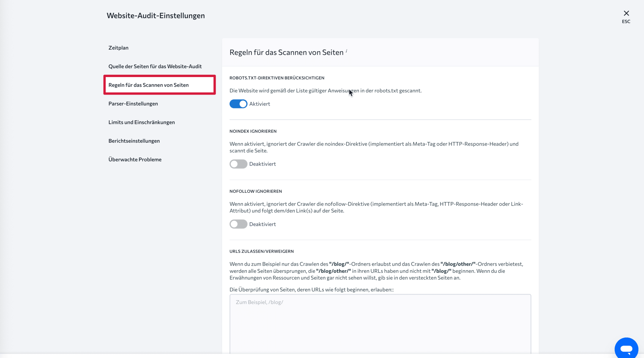Click the "Deaktiviert" label under Noindex ignorieren
This screenshot has height=358, width=644.
pos(263,164)
